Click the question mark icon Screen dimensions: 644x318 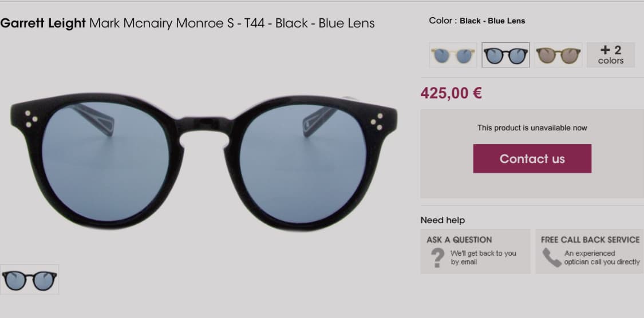point(438,258)
